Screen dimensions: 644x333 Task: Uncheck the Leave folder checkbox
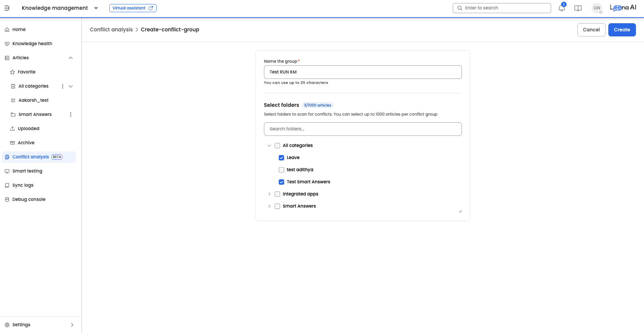coord(281,158)
